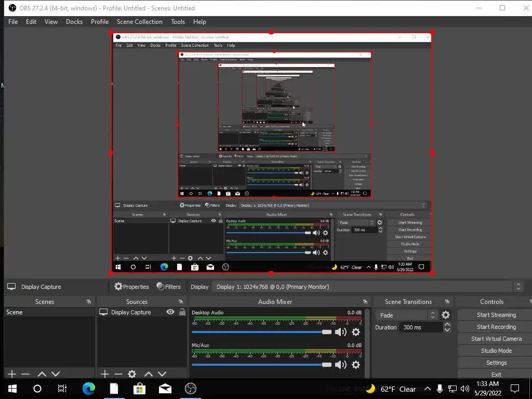Remove selected scene with minus icon
The height and width of the screenshot is (399, 532).
point(25,374)
